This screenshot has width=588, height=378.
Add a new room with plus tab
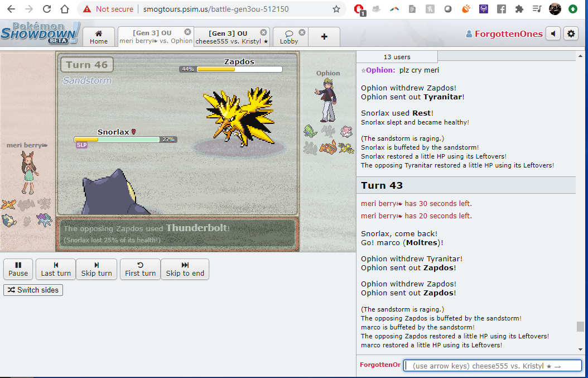point(324,37)
